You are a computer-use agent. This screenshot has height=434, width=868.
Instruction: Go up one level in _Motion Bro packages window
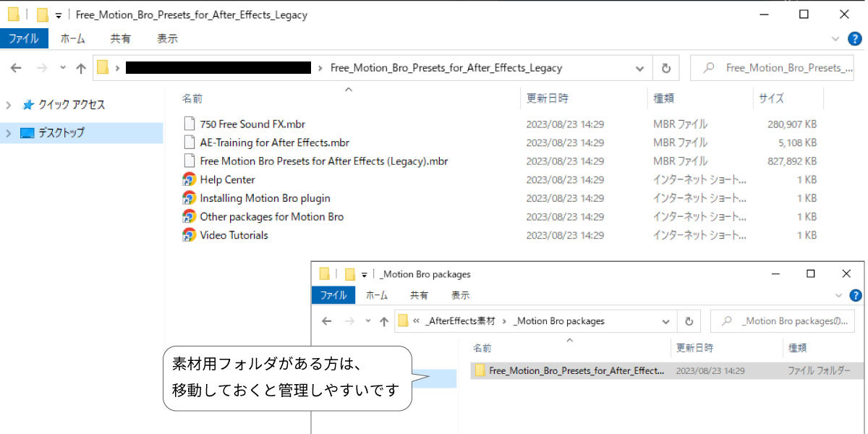pyautogui.click(x=384, y=321)
